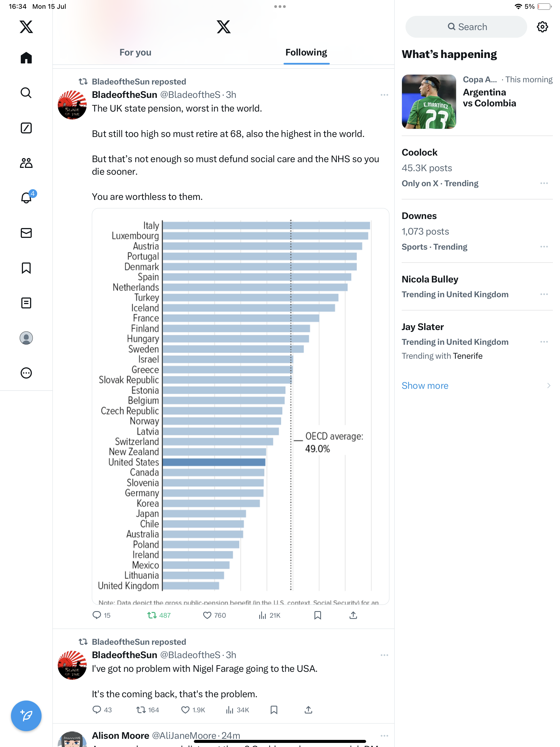Click the Search input field
This screenshot has width=560, height=747.
[466, 27]
